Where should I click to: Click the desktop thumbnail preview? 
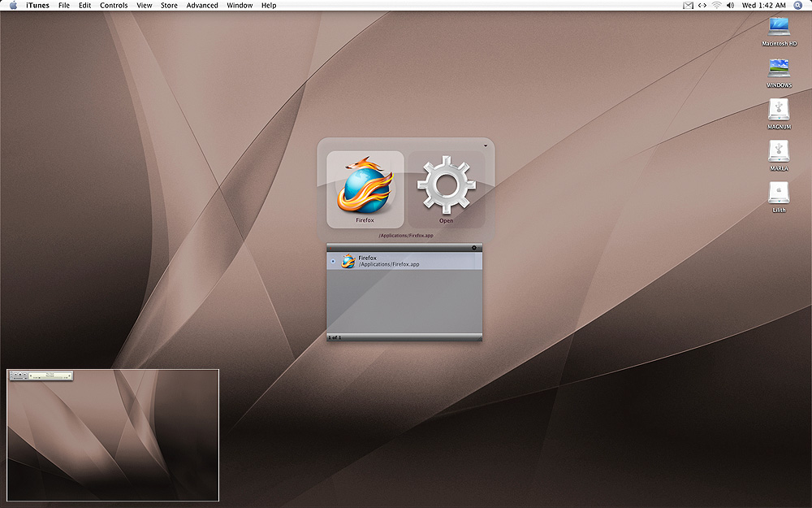click(x=113, y=436)
